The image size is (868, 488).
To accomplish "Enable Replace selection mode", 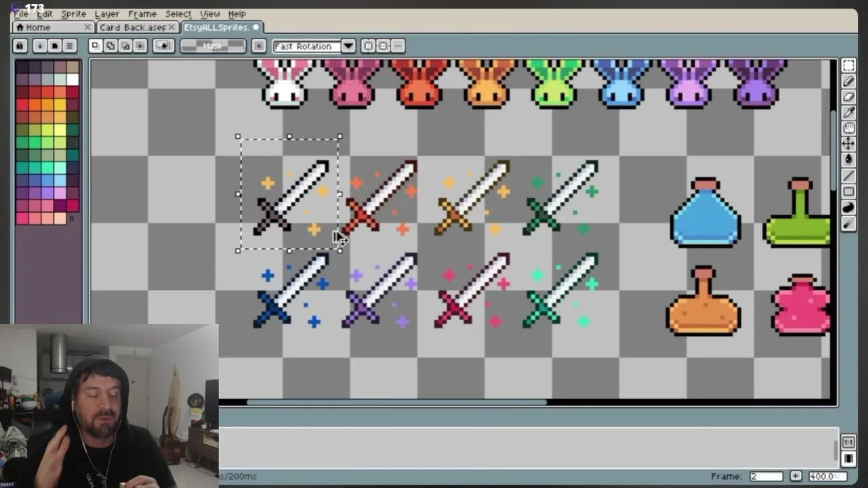I will point(96,45).
